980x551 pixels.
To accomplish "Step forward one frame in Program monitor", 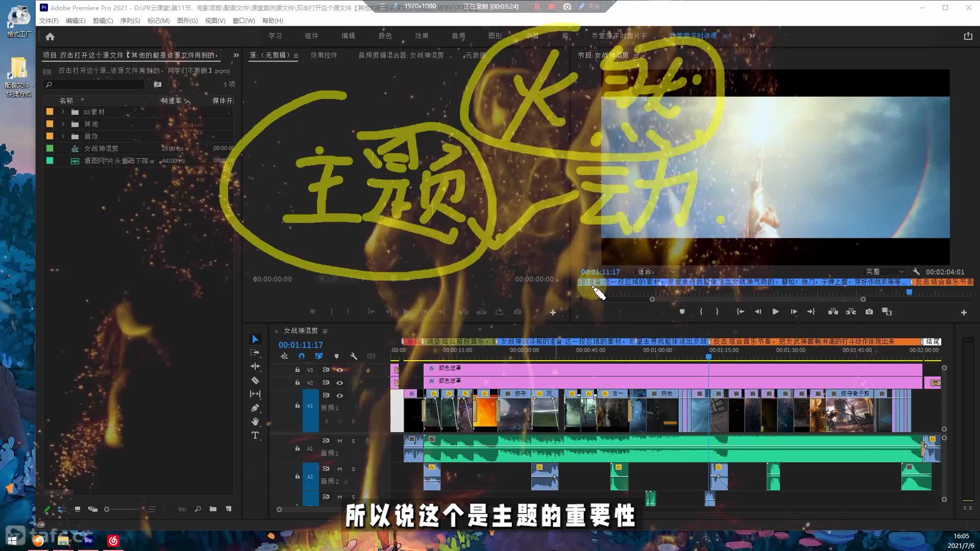I will click(794, 312).
